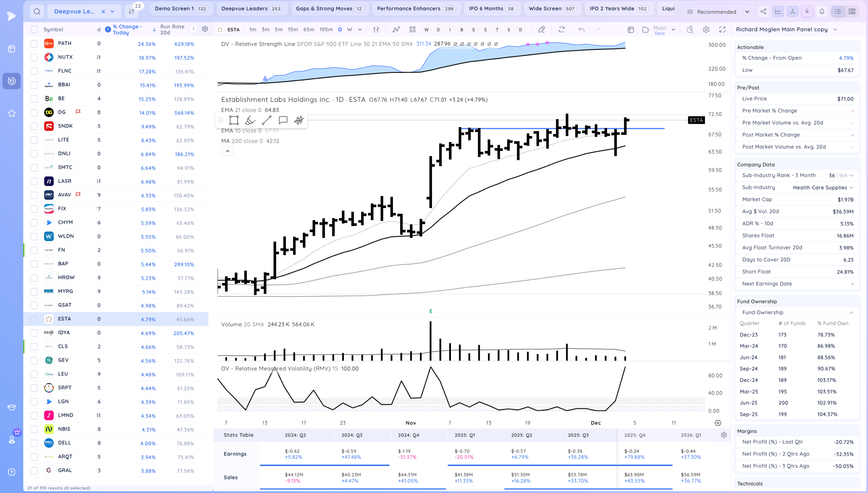Viewport: 868px width, 493px height.
Task: Click the chart fullscreen icon
Action: (722, 29)
